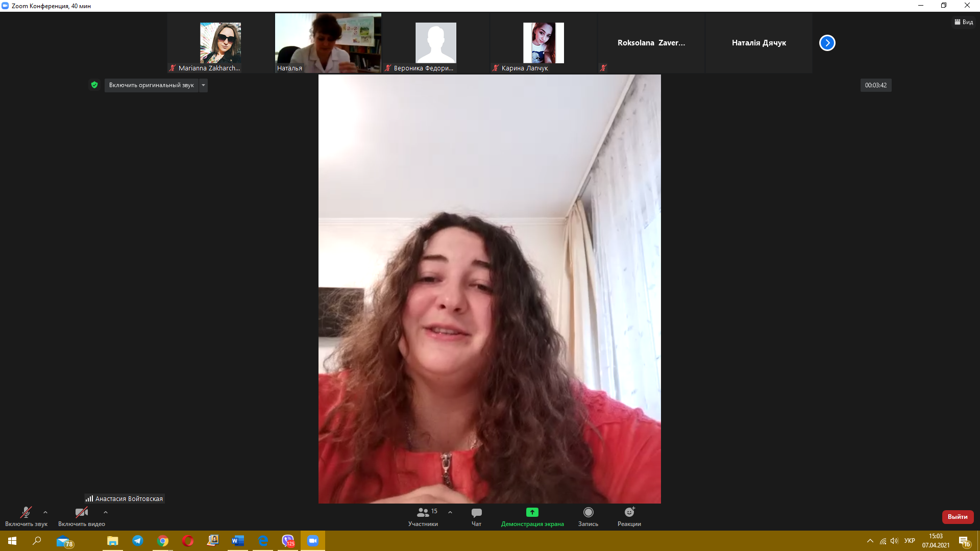This screenshot has height=551, width=980.
Task: Switch keyboard language via УКР indicator
Action: [909, 541]
